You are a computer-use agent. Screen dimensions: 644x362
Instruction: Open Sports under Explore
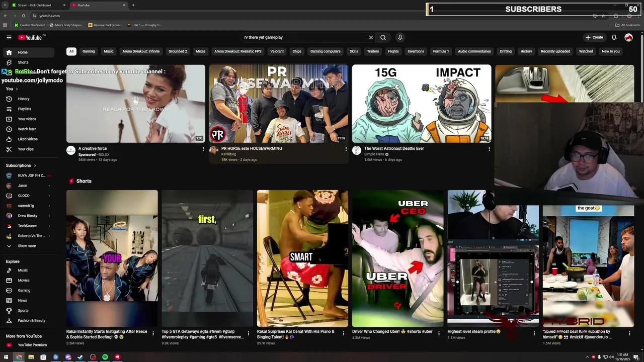pyautogui.click(x=28, y=311)
